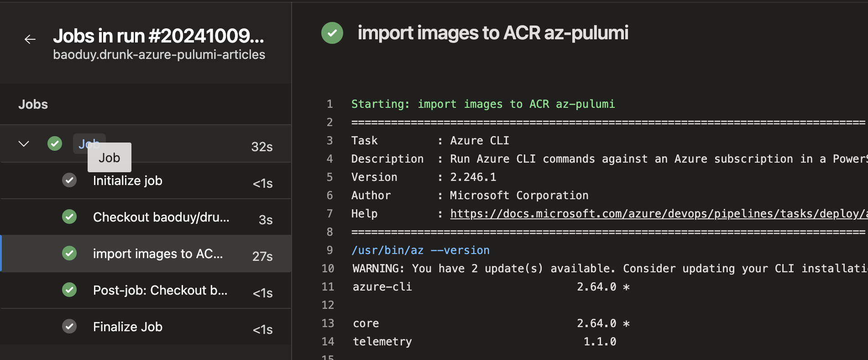Click the Description log line about Azure CLI commands
The image size is (868, 360).
(x=610, y=159)
